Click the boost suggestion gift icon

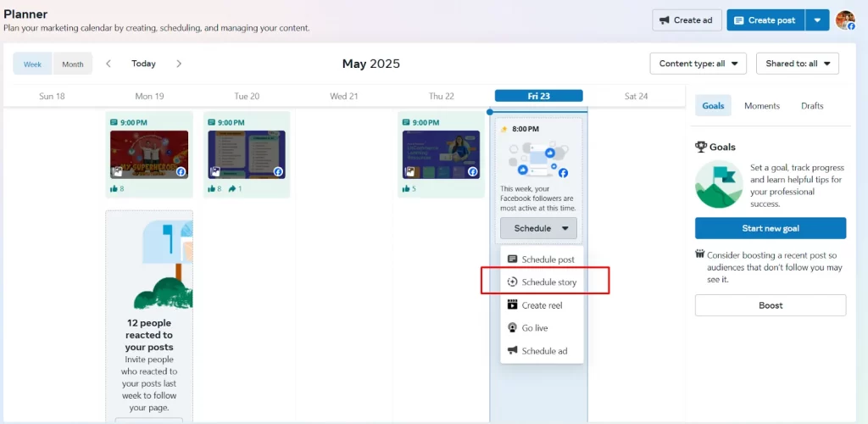pyautogui.click(x=699, y=254)
